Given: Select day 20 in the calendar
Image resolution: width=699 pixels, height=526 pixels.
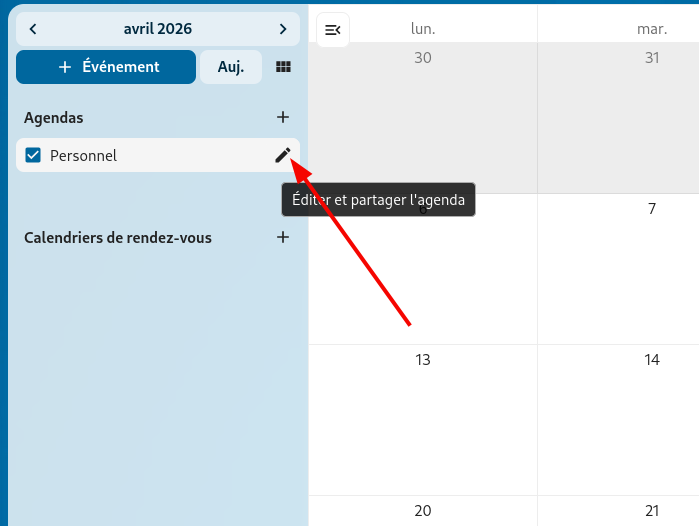Looking at the screenshot, I should click(422, 511).
